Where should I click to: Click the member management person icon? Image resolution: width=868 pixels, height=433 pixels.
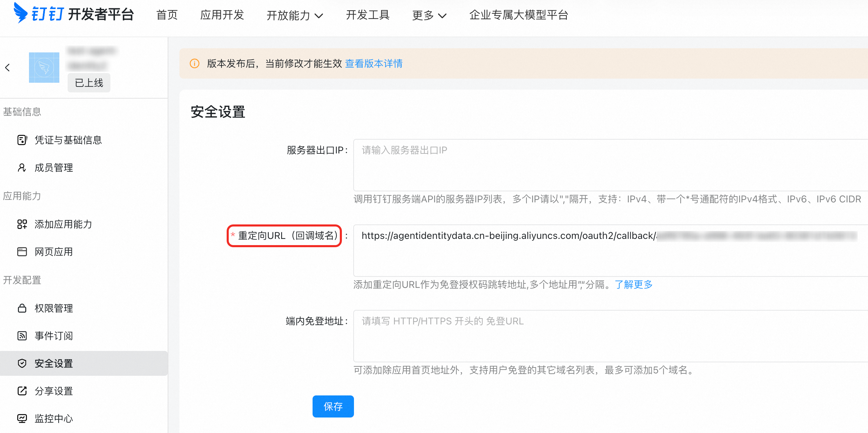22,168
